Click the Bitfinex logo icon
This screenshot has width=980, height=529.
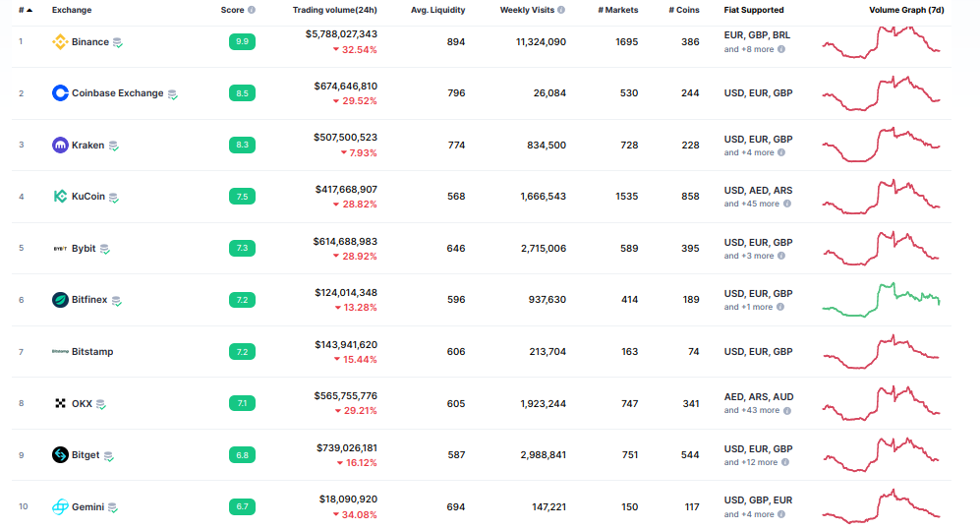pos(60,300)
